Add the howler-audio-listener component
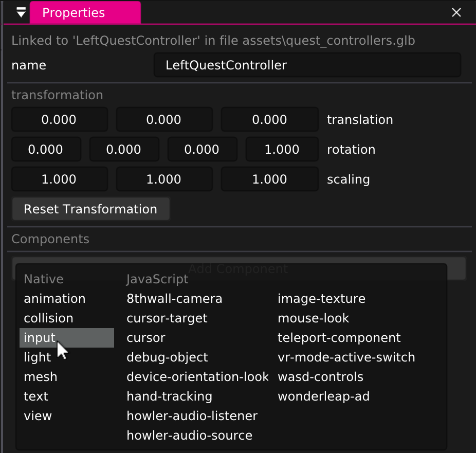This screenshot has width=476, height=453. (x=192, y=415)
